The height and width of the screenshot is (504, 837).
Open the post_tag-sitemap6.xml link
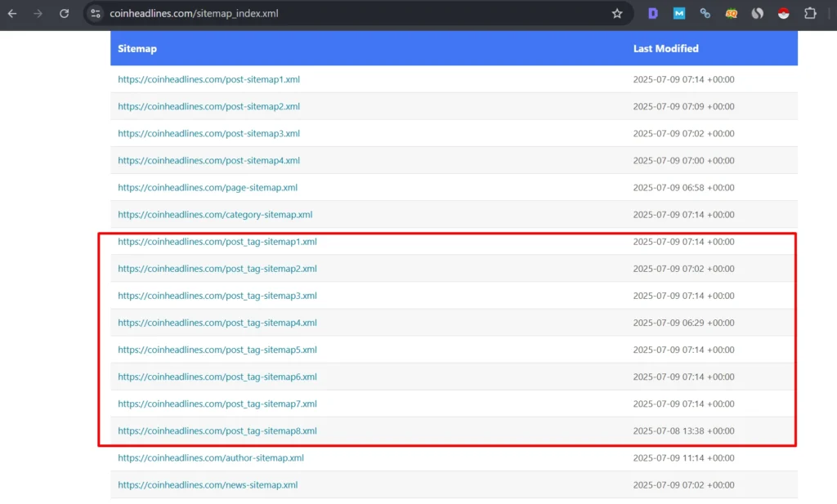pyautogui.click(x=217, y=377)
